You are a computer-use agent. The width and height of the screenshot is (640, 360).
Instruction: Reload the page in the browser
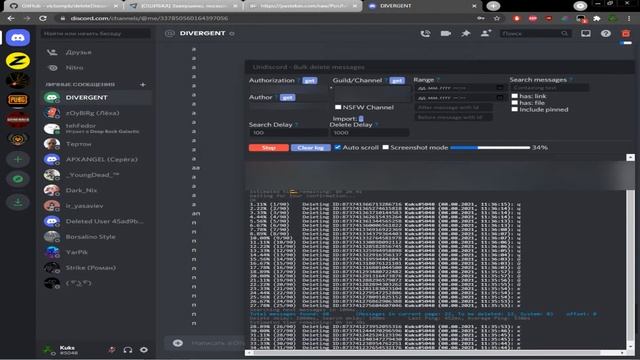click(43, 18)
